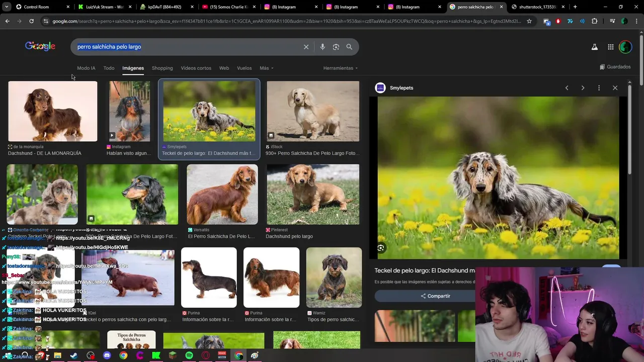Open Minecraft from the taskbar
644x362 pixels.
point(173,355)
